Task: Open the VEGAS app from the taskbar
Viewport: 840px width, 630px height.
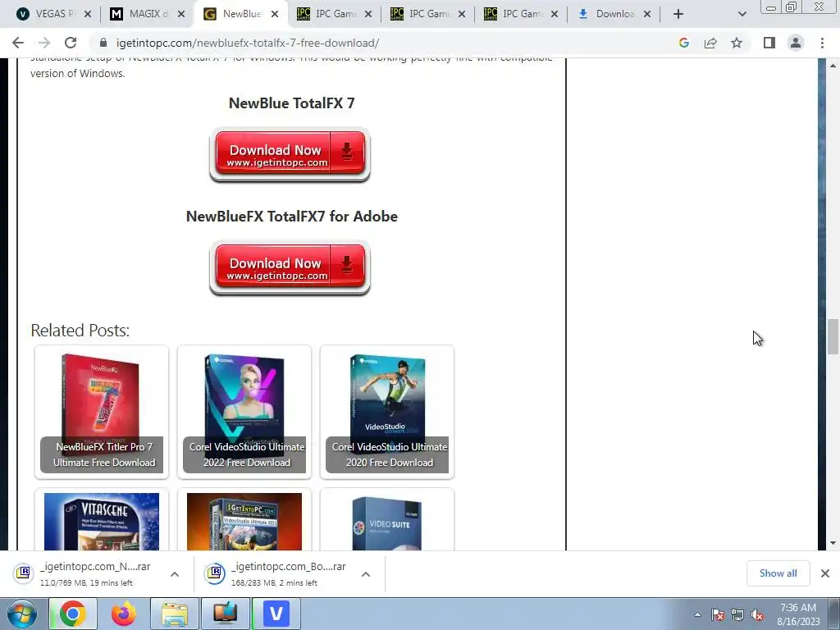Action: (x=276, y=614)
